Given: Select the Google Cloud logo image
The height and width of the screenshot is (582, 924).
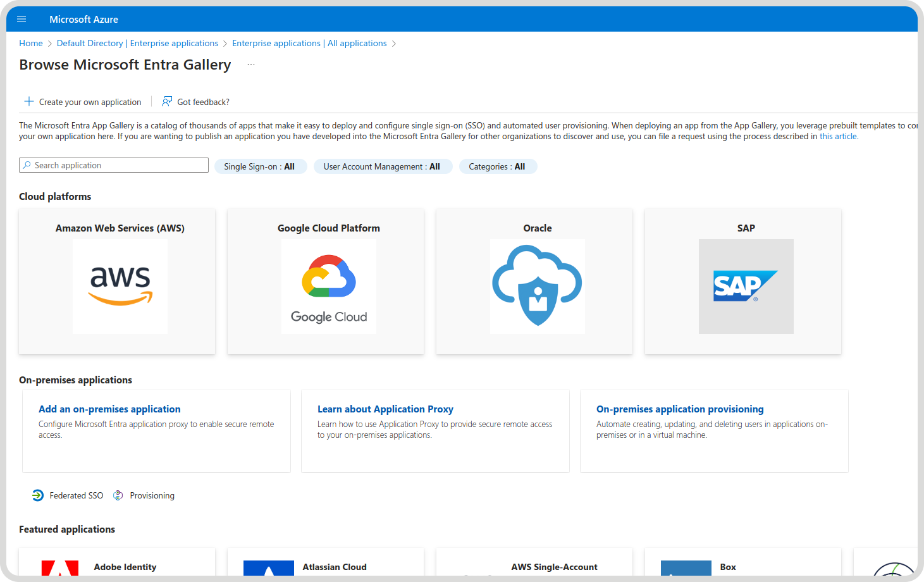Looking at the screenshot, I should click(329, 287).
